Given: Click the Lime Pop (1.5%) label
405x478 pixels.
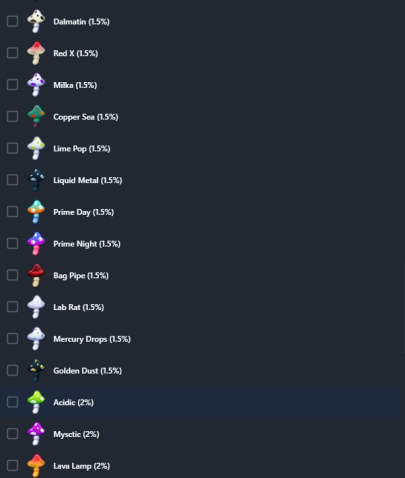Looking at the screenshot, I should pos(82,149).
